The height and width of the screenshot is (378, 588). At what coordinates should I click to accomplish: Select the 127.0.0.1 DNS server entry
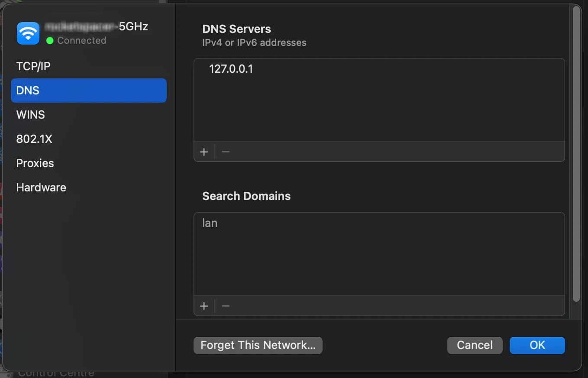(x=231, y=69)
